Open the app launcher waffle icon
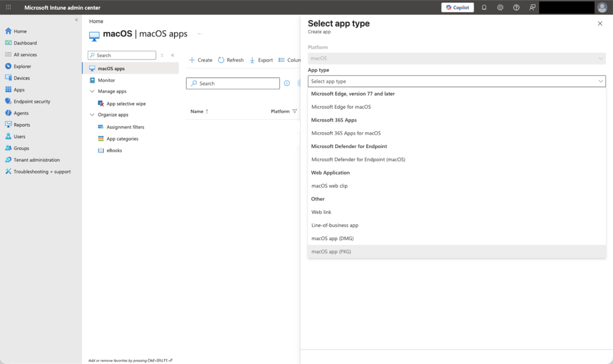 [x=8, y=7]
